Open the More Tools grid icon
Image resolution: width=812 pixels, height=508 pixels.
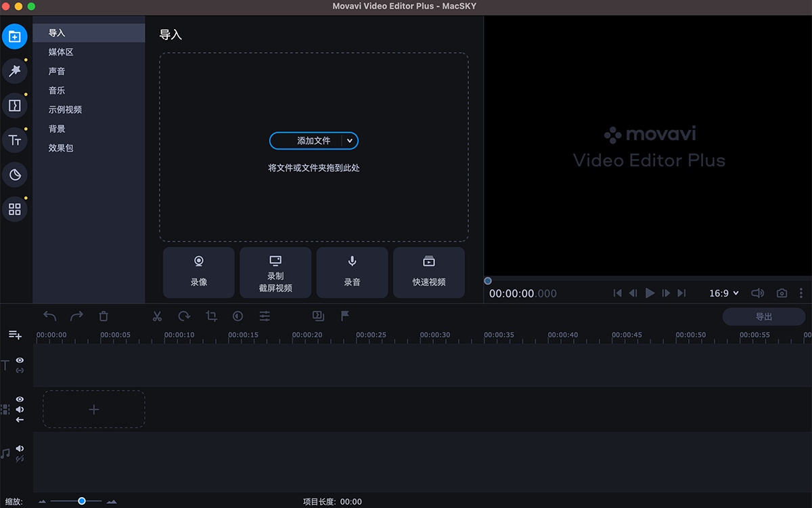coord(14,209)
